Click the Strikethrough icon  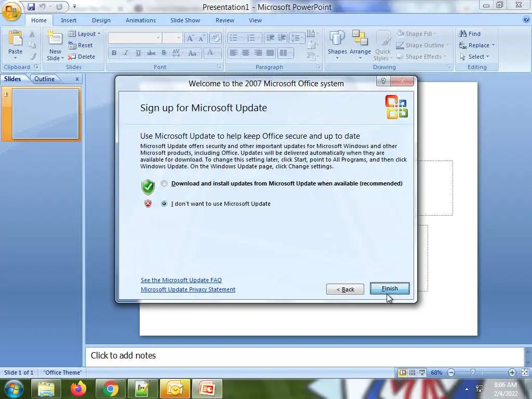[151, 53]
